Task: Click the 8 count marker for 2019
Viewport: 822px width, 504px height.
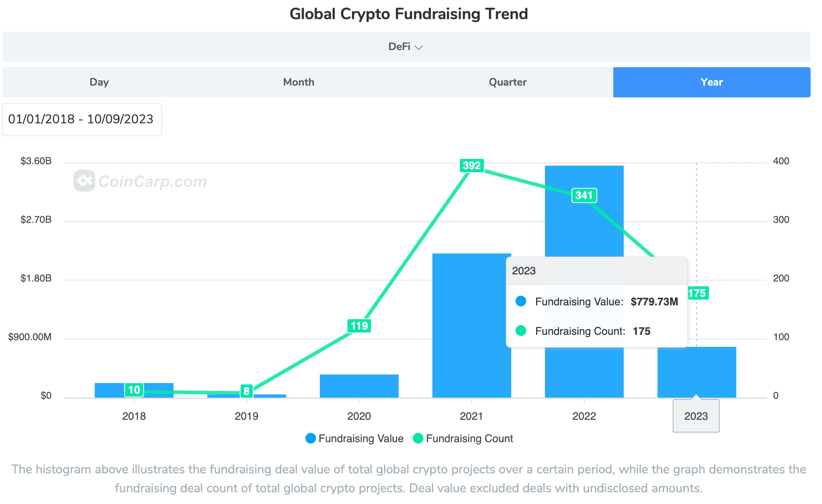Action: (x=246, y=391)
